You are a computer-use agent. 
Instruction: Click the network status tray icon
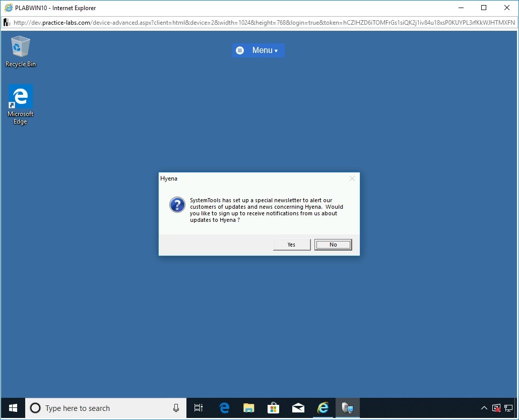coord(508,408)
